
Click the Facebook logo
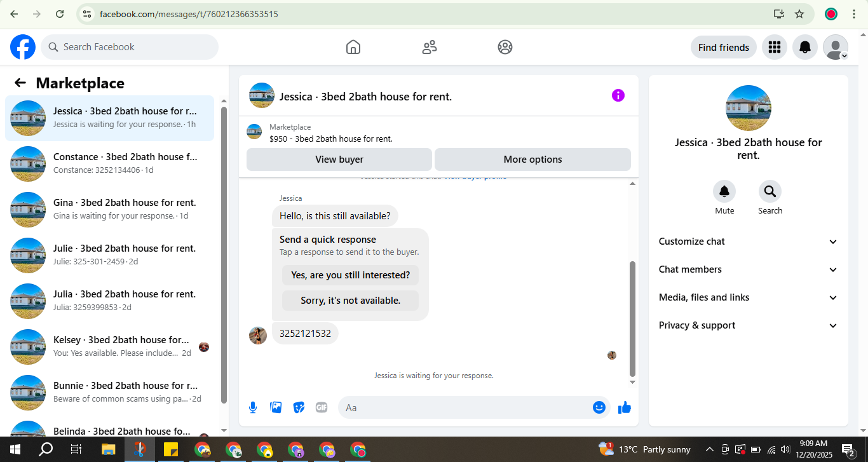tap(23, 47)
